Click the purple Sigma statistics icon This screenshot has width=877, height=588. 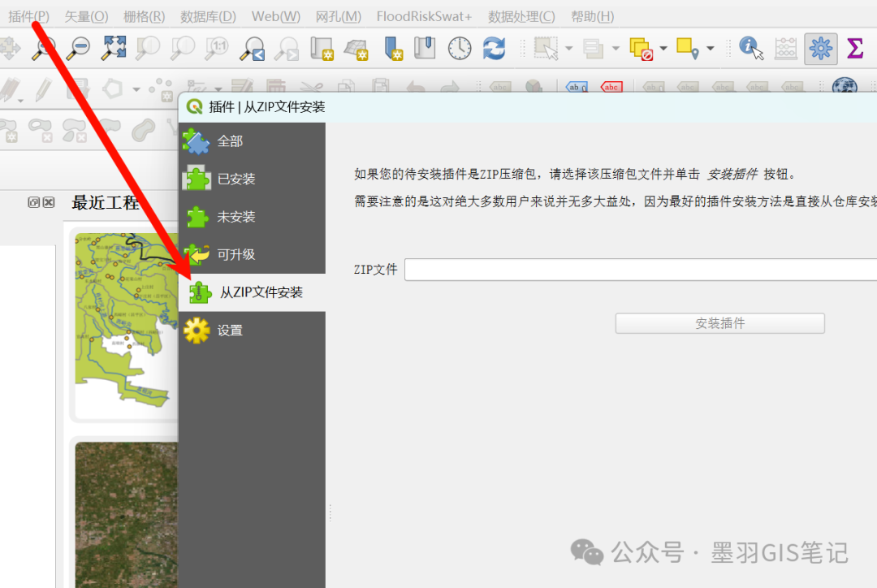[x=855, y=49]
